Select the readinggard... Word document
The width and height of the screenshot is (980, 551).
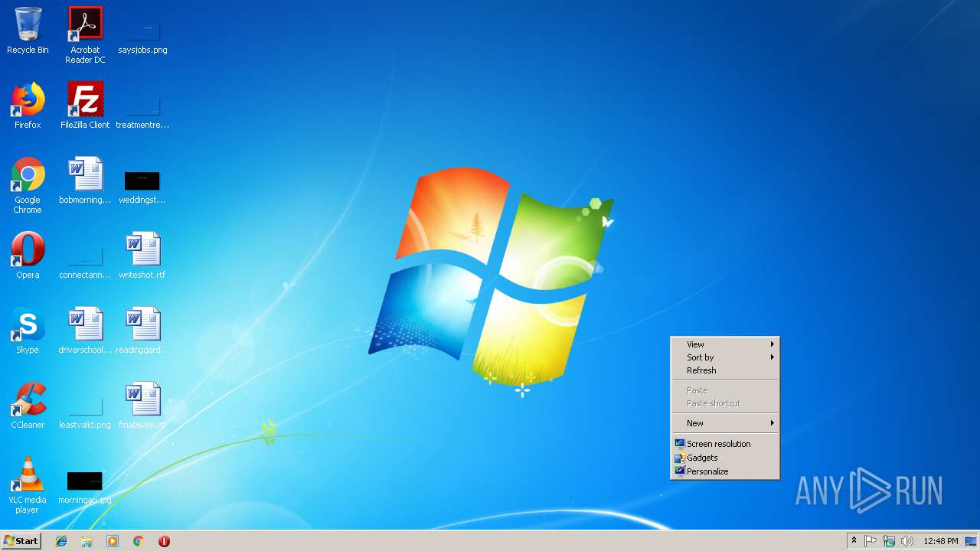[142, 331]
